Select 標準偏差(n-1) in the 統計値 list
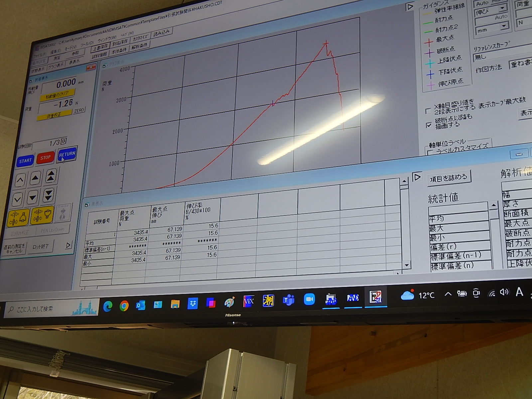The image size is (532, 399). pyautogui.click(x=461, y=256)
